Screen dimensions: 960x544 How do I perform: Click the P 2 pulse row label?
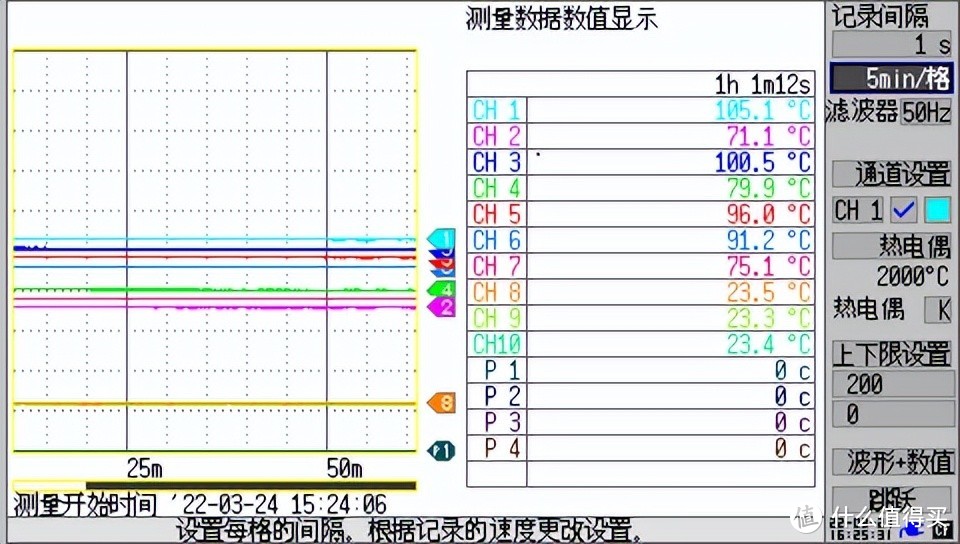501,397
